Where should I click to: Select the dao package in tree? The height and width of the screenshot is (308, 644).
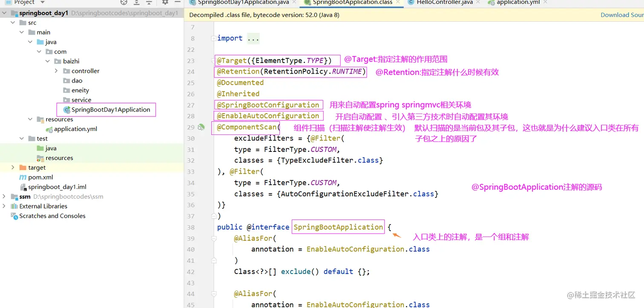pyautogui.click(x=77, y=80)
